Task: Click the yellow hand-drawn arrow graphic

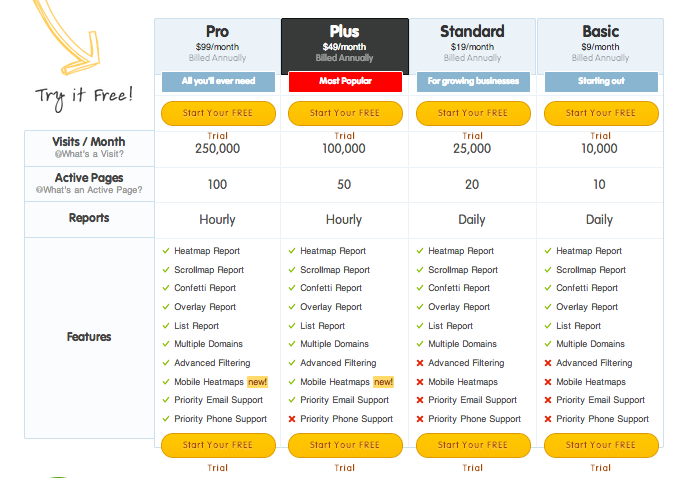Action: click(x=67, y=37)
